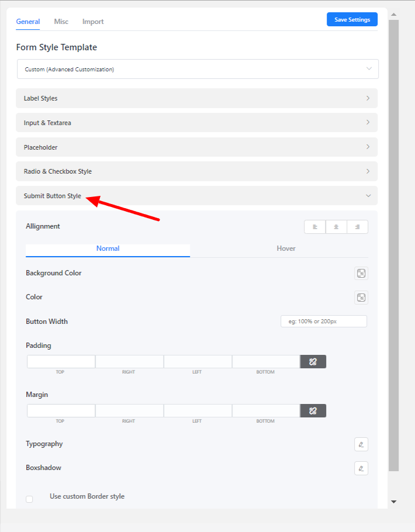The height and width of the screenshot is (532, 415).
Task: Open the Typography edit icon
Action: 361,444
